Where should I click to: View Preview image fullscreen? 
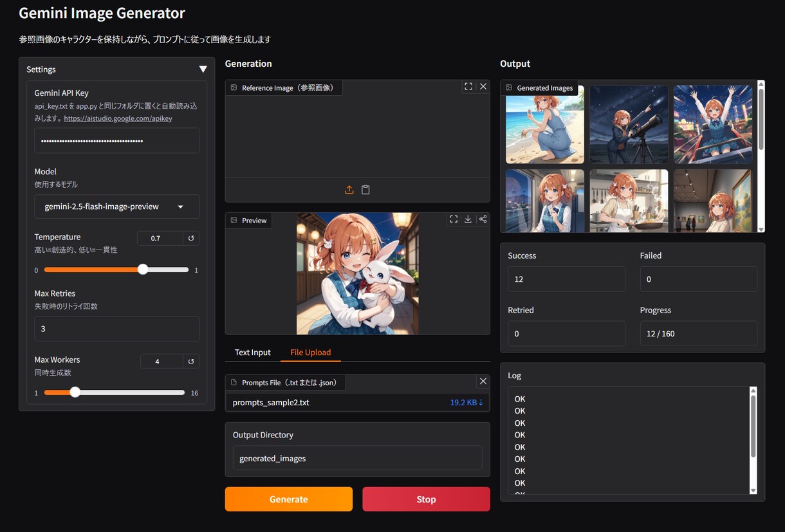coord(454,219)
